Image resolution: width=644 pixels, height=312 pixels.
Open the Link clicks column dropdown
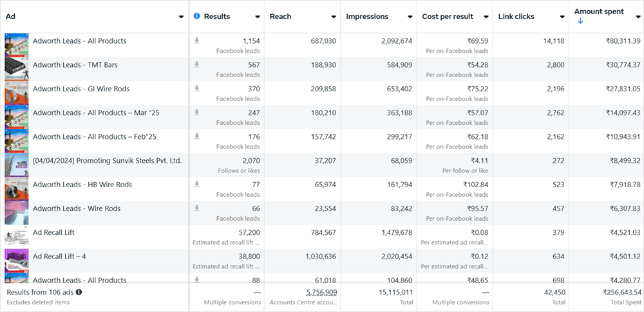click(562, 17)
